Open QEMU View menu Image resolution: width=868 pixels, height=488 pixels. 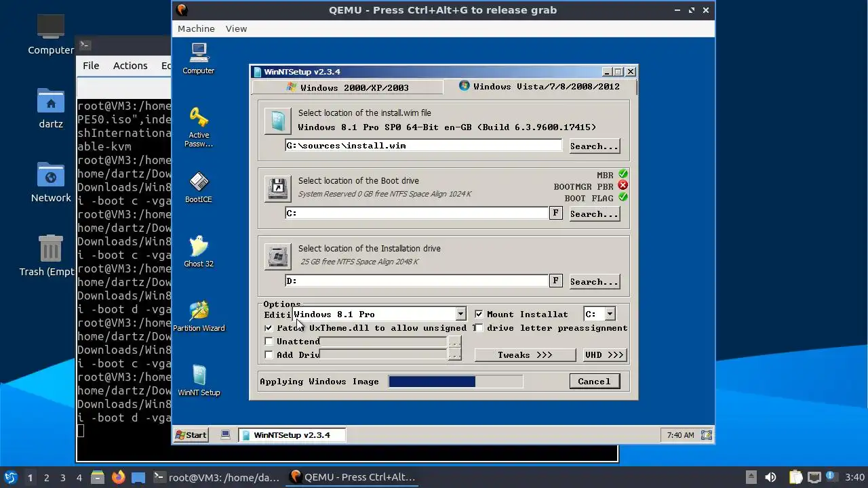(236, 28)
